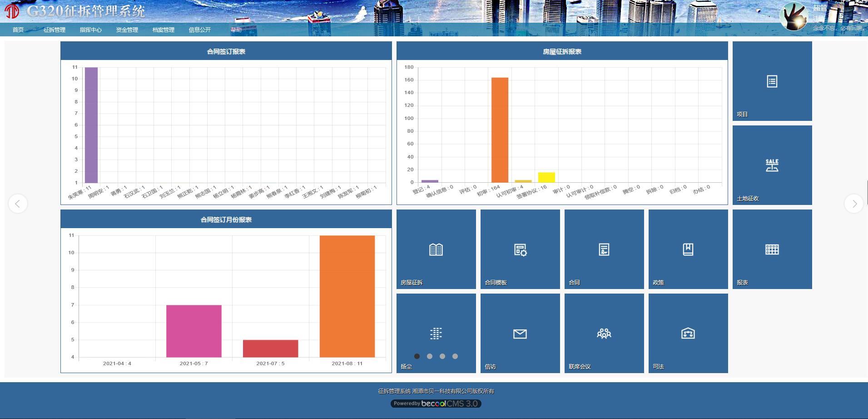This screenshot has height=419, width=868.
Task: Open the 联席会议 group icon tile
Action: [604, 334]
